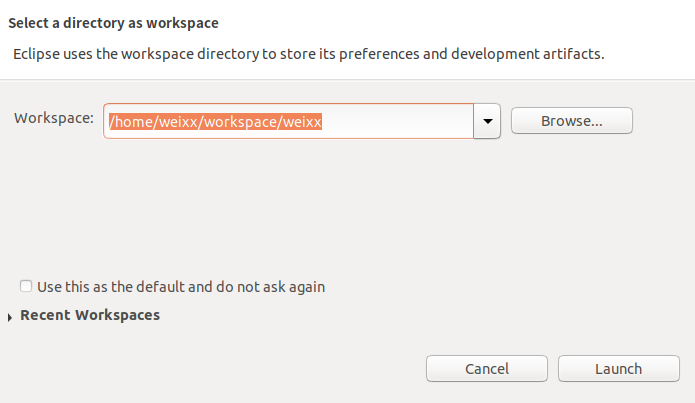Image resolution: width=695 pixels, height=403 pixels.
Task: Click the Eclipse workspace description message text
Action: click(x=308, y=53)
